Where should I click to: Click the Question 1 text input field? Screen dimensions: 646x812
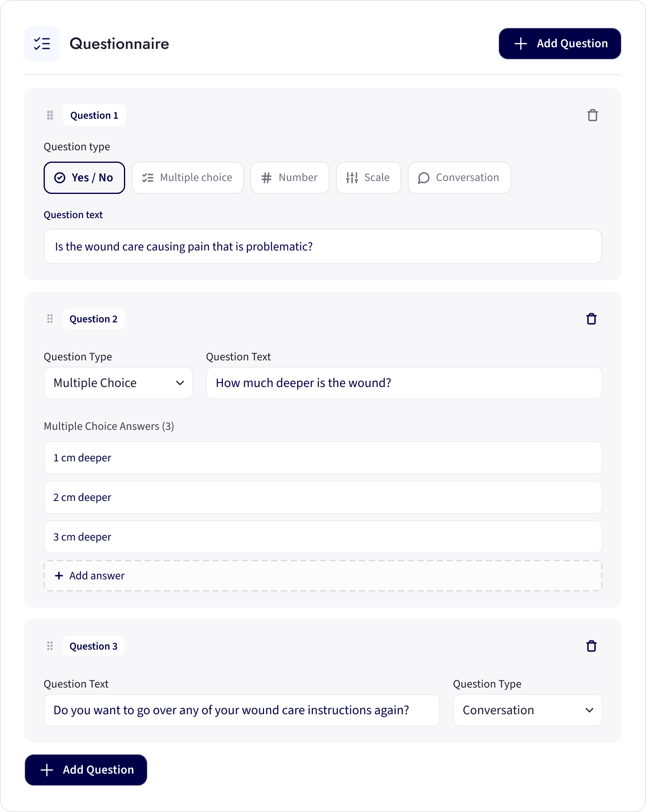(x=323, y=246)
